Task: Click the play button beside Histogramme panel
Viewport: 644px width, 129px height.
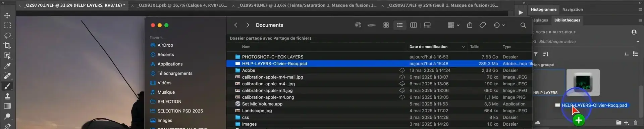Action: [521, 12]
